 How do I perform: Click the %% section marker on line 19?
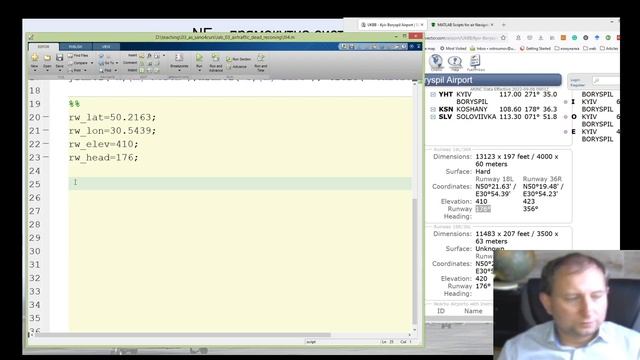(74, 104)
